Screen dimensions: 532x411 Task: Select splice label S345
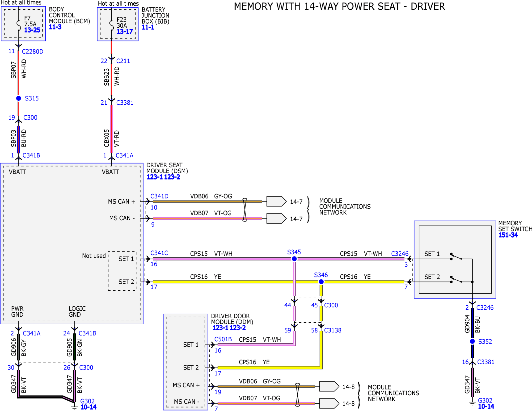pyautogui.click(x=294, y=252)
